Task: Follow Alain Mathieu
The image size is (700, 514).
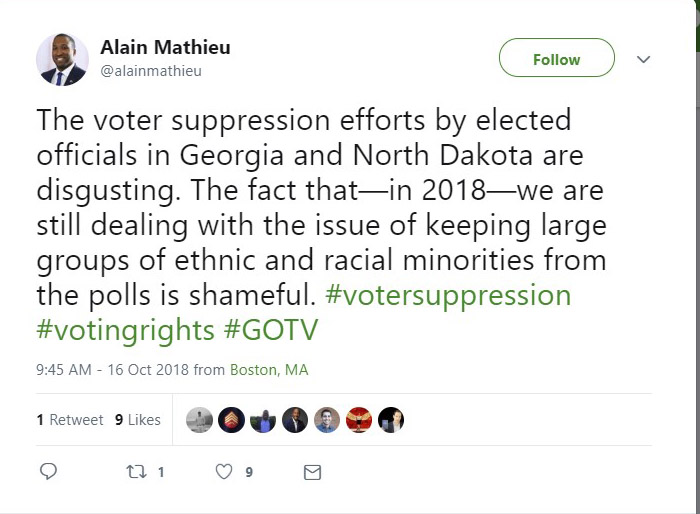Action: coord(556,60)
